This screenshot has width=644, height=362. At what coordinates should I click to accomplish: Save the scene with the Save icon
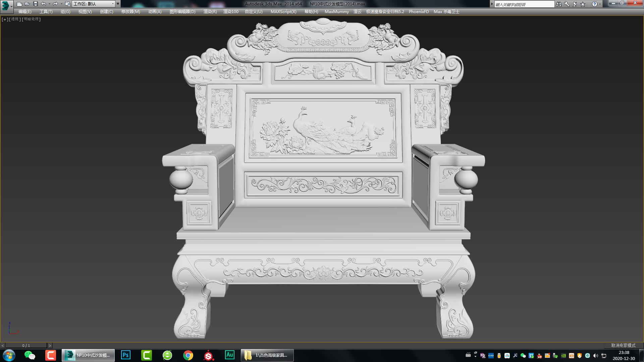point(35,4)
